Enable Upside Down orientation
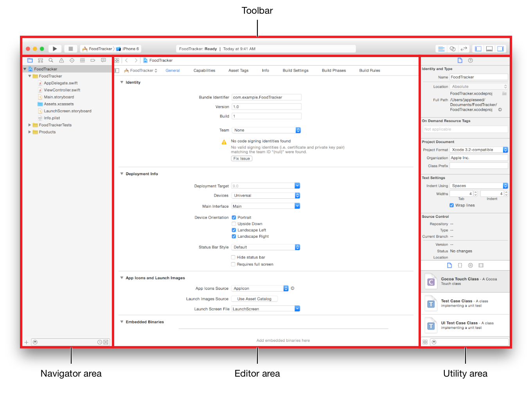Screen dimensions: 532x395 coord(234,224)
